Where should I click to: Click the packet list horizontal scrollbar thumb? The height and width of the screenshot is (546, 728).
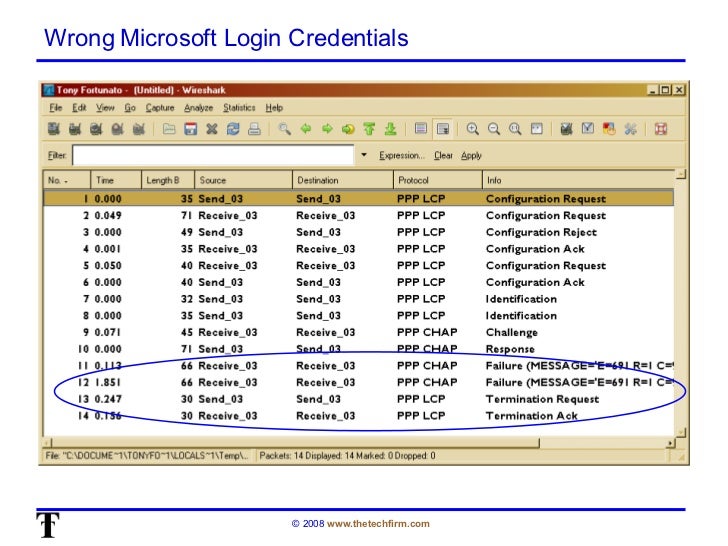coord(295,443)
